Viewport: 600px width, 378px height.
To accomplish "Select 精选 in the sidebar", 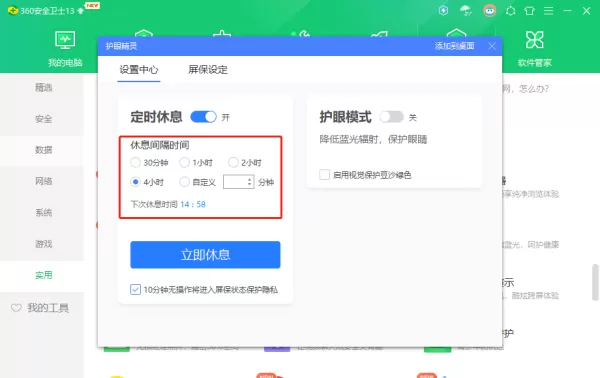I will (x=43, y=88).
